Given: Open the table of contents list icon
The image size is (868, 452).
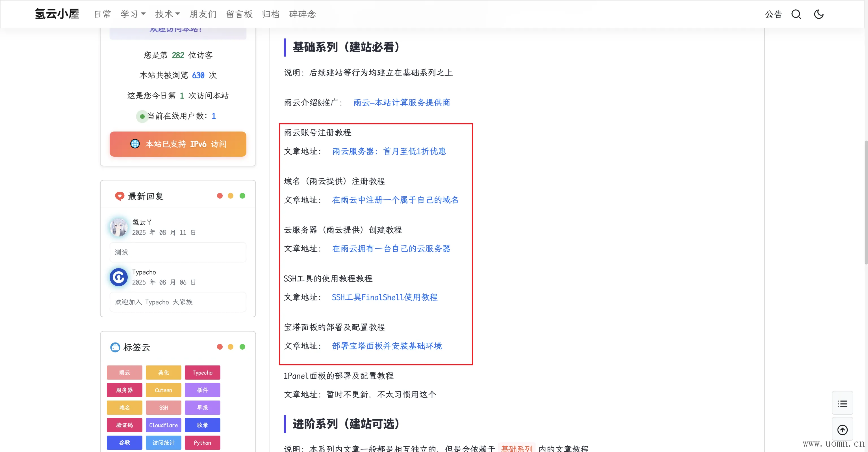Looking at the screenshot, I should point(842,404).
